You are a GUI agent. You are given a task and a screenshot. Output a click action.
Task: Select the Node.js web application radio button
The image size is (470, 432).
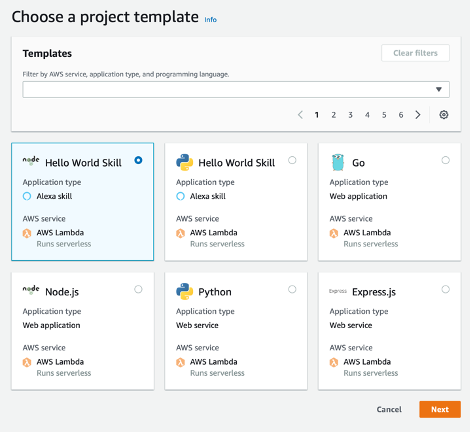pos(138,289)
